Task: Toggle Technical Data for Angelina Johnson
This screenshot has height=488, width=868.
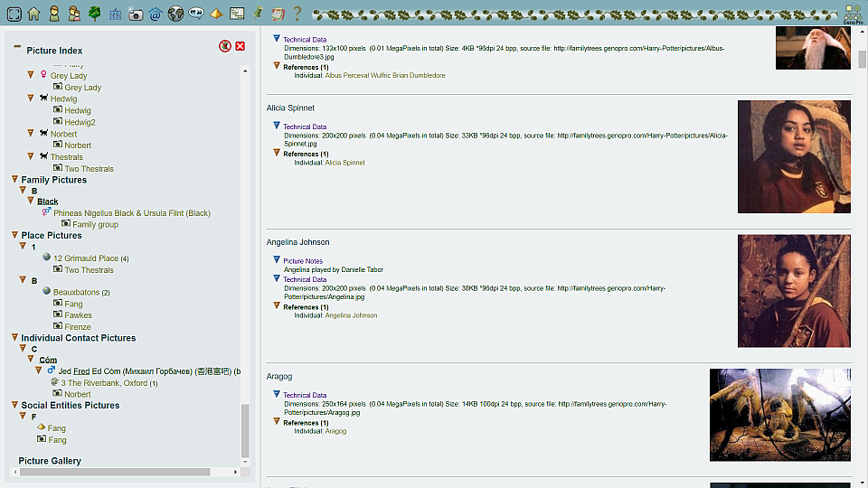Action: point(277,278)
